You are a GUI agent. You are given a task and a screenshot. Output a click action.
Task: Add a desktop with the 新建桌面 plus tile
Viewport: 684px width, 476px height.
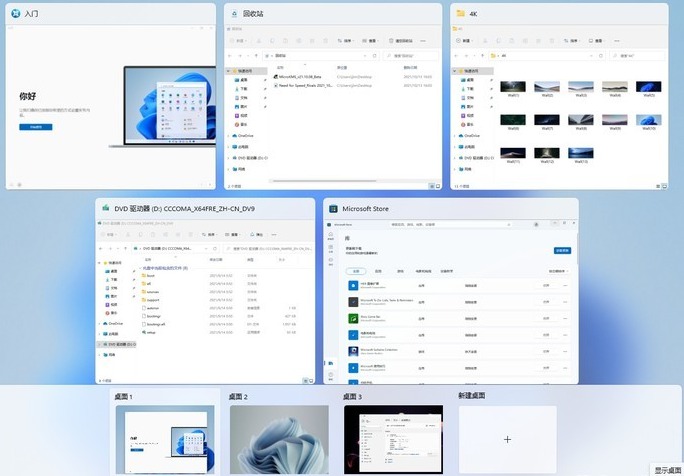click(507, 439)
